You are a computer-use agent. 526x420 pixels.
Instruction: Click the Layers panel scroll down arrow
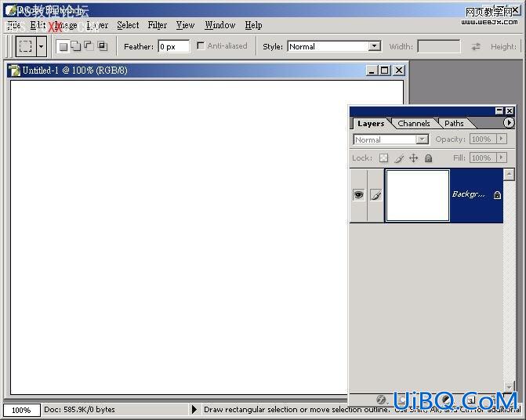[x=510, y=386]
